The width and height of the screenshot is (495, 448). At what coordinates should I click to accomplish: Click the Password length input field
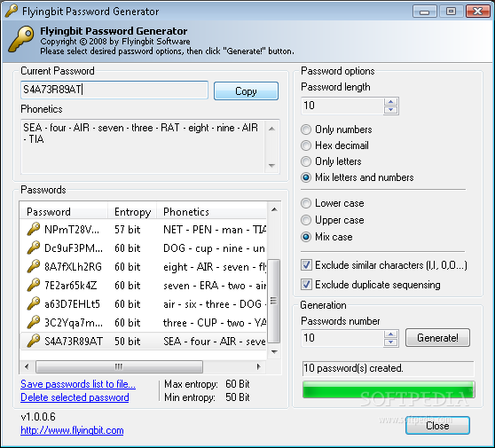pos(342,106)
